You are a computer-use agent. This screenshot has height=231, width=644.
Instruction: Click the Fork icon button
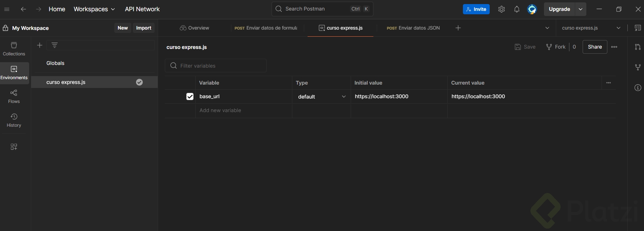point(556,47)
